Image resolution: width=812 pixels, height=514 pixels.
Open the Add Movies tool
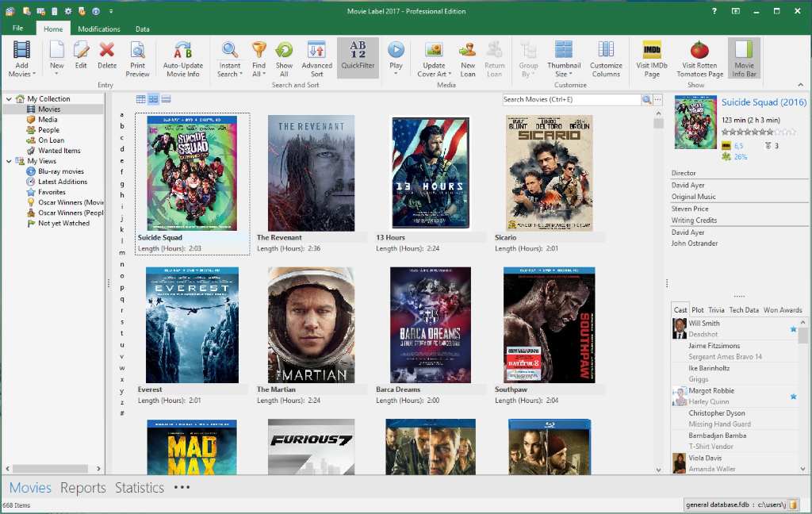21,59
